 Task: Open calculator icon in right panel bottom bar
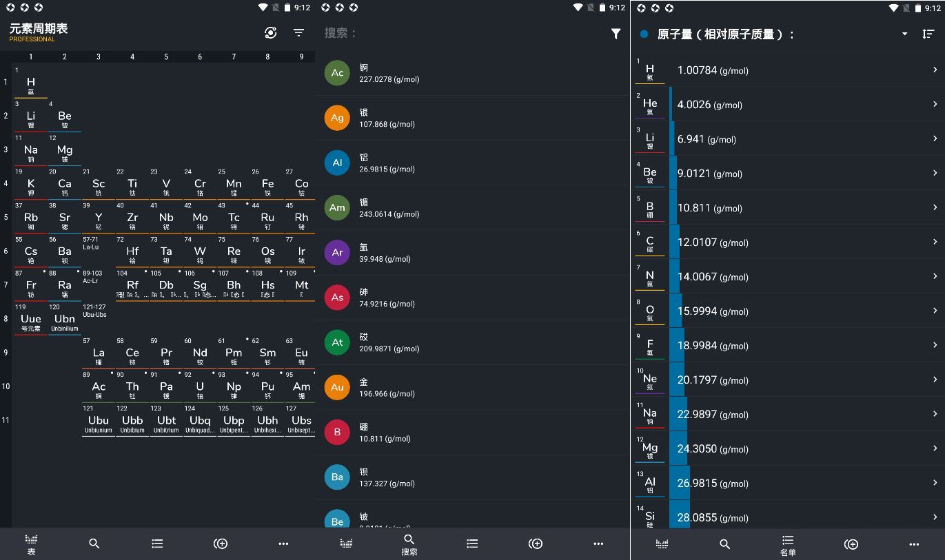(851, 543)
